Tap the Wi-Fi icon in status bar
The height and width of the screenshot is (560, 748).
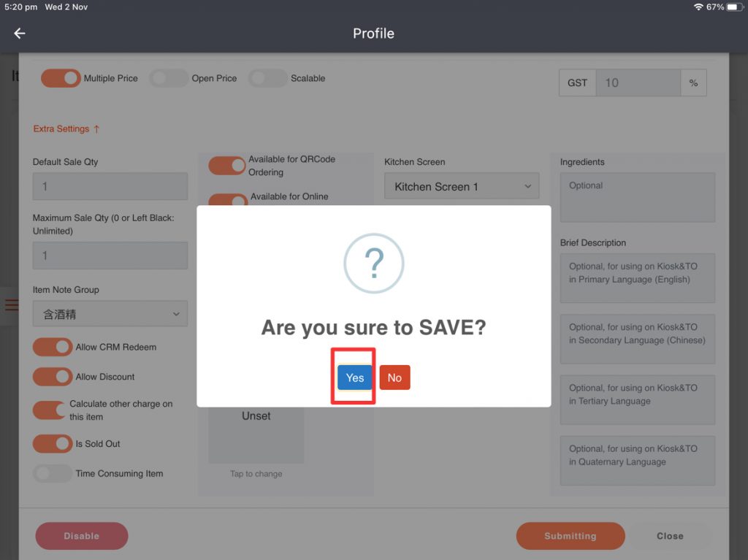698,7
